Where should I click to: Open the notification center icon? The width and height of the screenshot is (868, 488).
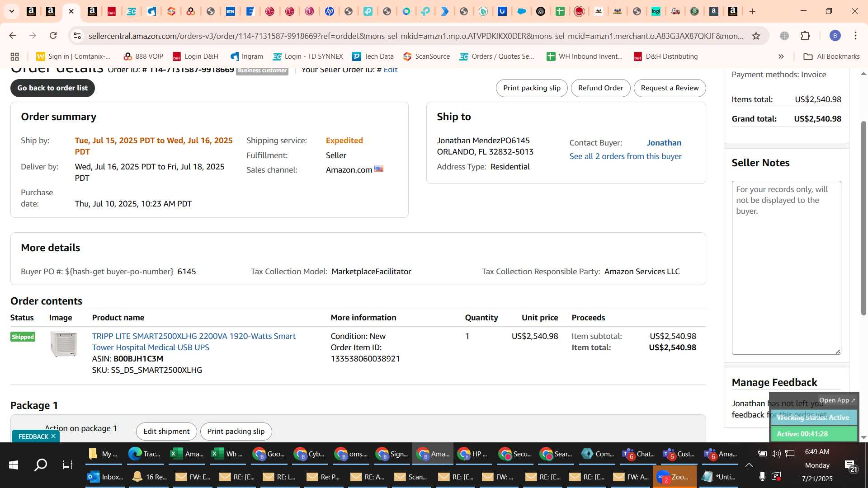[x=850, y=465]
